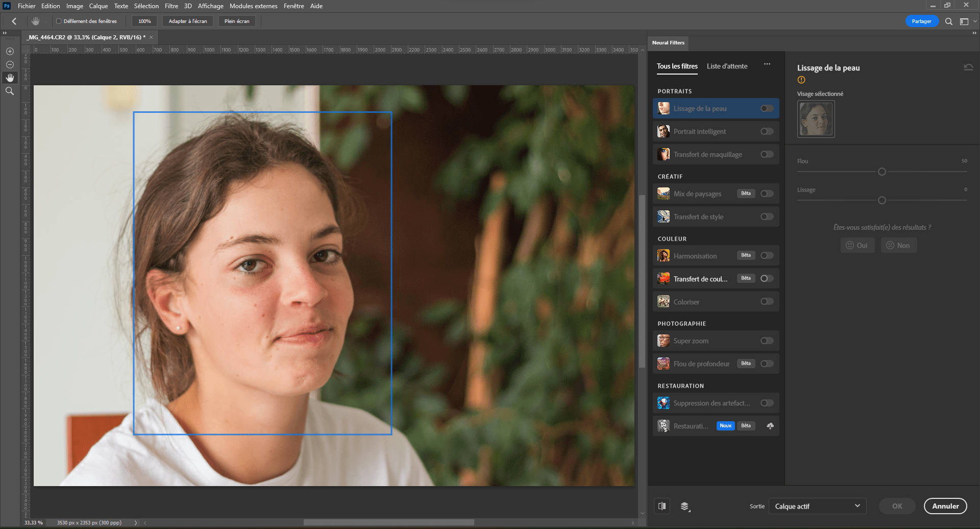
Task: Click the reset filter arrow icon next to Lissage de la peau
Action: 969,67
